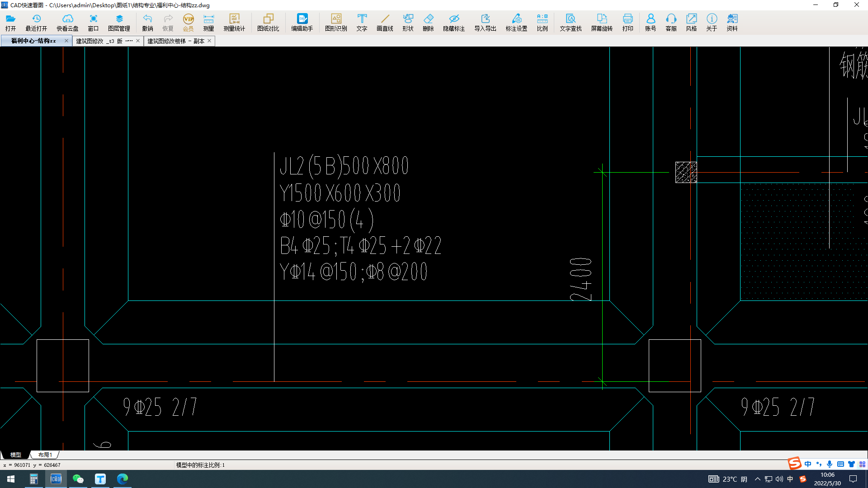The image size is (868, 488).
Task: Close the 建筑图修改楼梯 - 副本 tab
Action: point(209,41)
